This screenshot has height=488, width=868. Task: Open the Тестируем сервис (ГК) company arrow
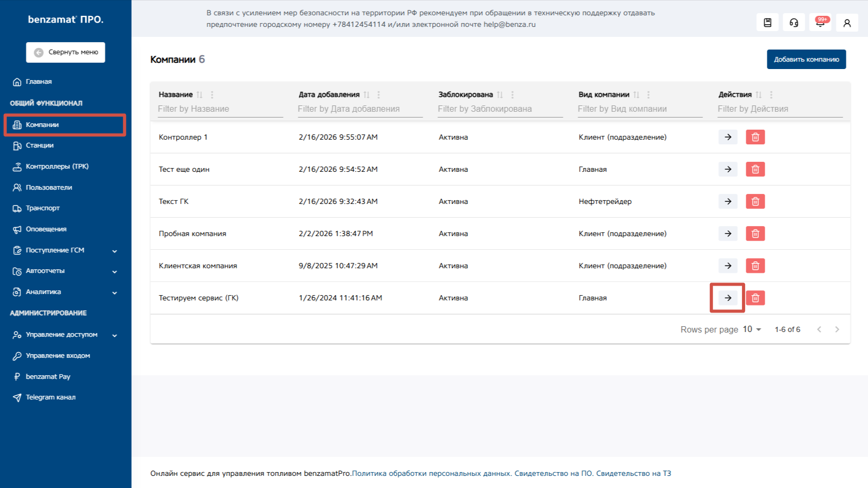tap(728, 298)
